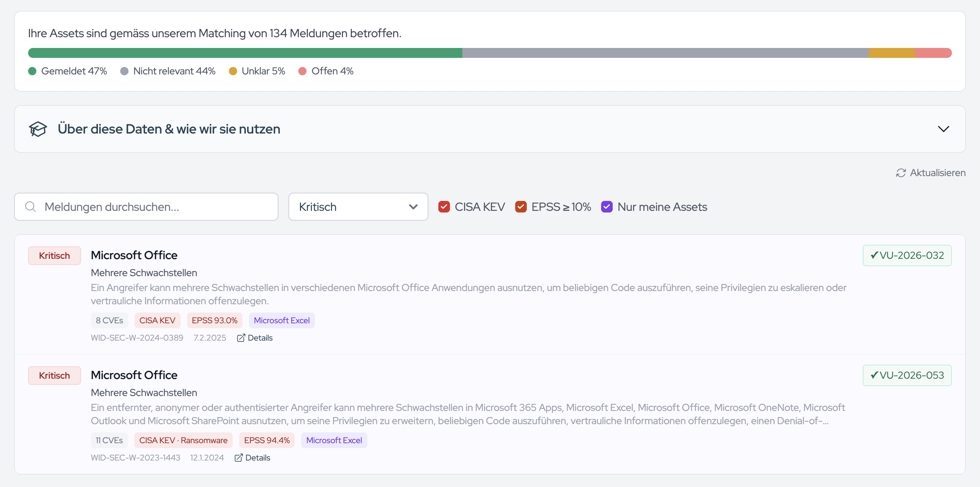Click the 11 CVEs tag
Image resolution: width=980 pixels, height=487 pixels.
click(109, 440)
